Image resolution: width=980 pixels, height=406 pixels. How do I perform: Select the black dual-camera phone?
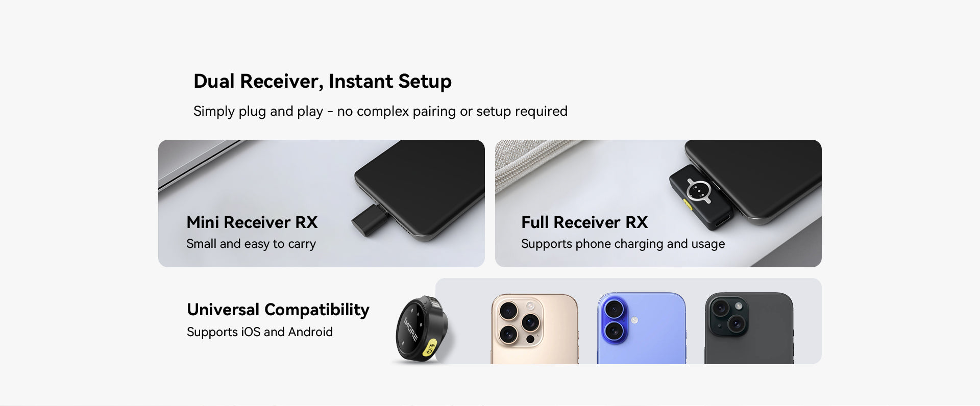pos(749,328)
